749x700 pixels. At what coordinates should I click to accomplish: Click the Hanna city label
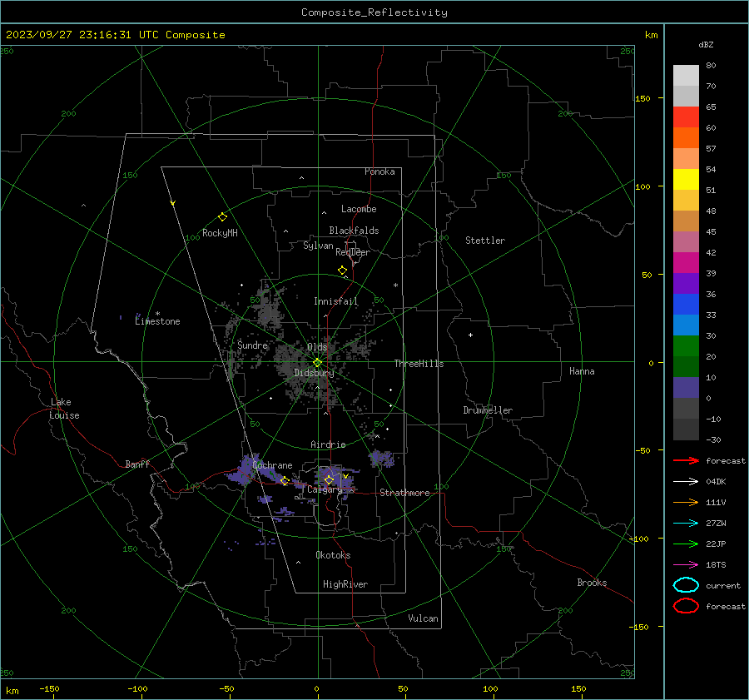point(582,371)
